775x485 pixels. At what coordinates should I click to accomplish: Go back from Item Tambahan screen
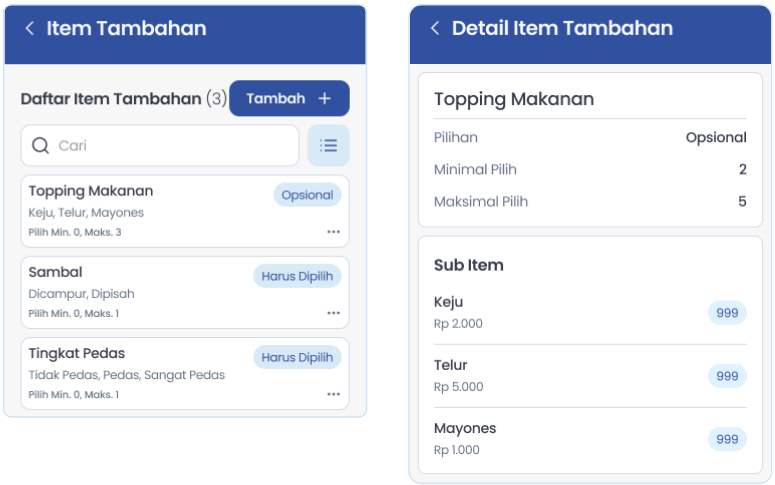(30, 28)
